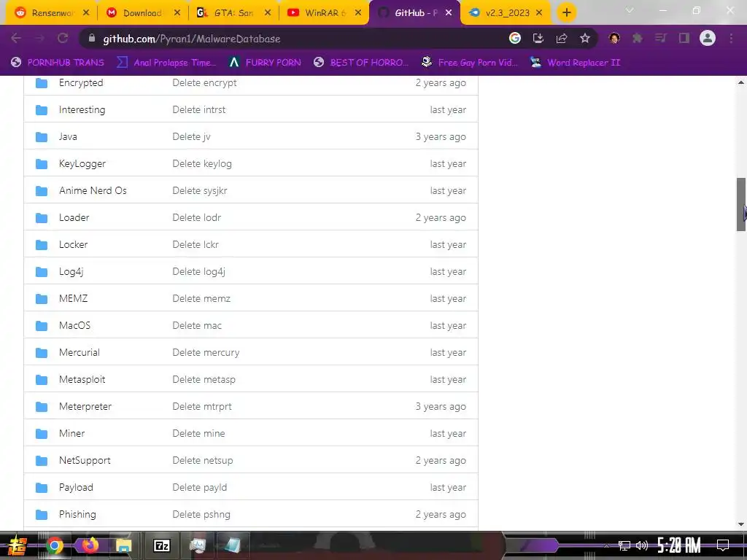Toggle the browser side panel

coord(684,39)
